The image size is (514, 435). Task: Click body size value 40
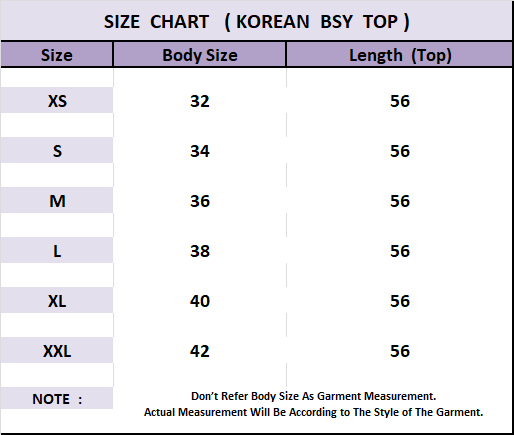point(200,301)
